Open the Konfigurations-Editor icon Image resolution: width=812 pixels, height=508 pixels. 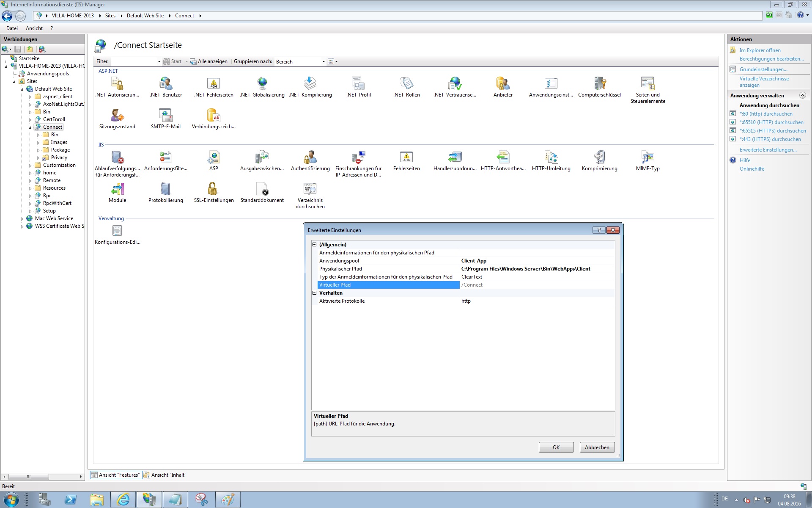tap(117, 231)
